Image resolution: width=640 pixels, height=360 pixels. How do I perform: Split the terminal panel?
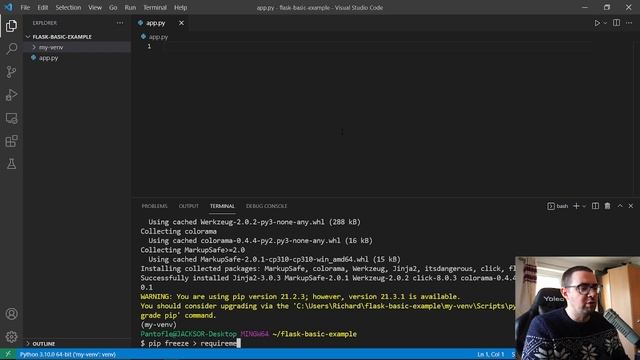[596, 206]
